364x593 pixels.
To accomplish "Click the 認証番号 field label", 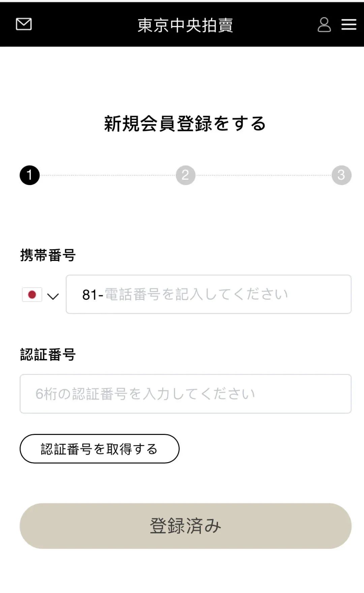I will coord(48,355).
